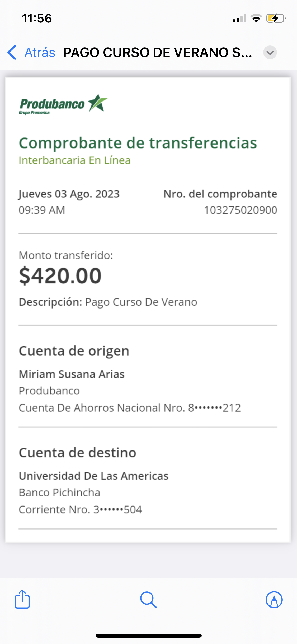The image size is (297, 644).
Task: Open the share sheet icon
Action: click(22, 599)
